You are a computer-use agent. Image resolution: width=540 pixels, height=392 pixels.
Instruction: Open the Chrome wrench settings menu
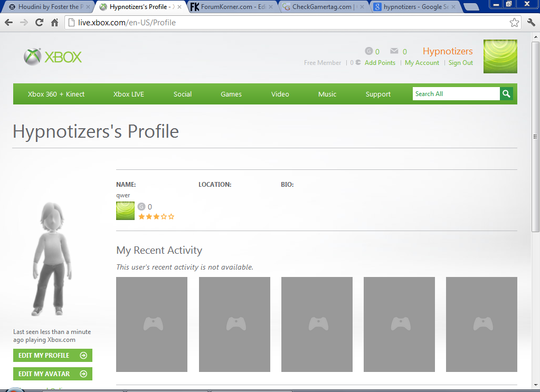coord(531,23)
